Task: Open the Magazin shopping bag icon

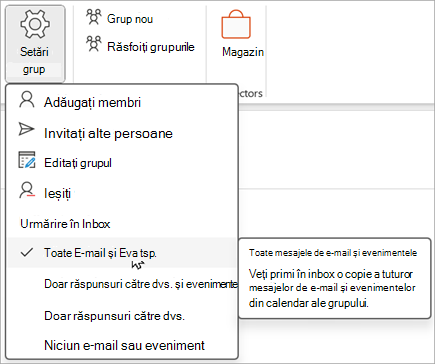Action: pyautogui.click(x=236, y=24)
